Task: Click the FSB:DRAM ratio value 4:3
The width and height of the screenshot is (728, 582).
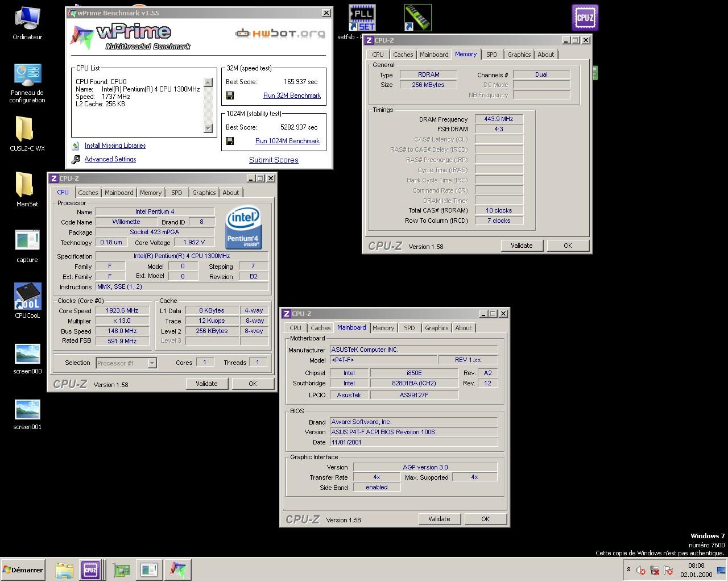Action: [x=499, y=129]
